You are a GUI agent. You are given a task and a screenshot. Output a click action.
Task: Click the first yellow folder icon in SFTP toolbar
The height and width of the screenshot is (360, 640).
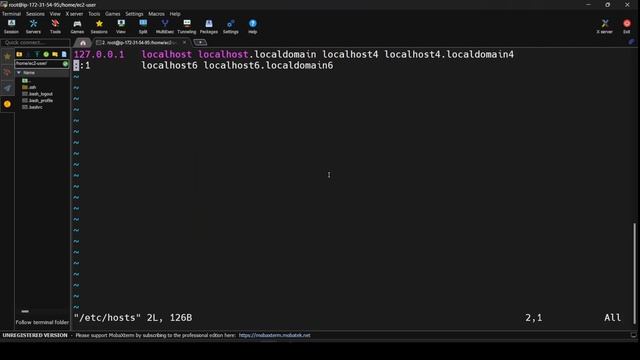[x=19, y=54]
